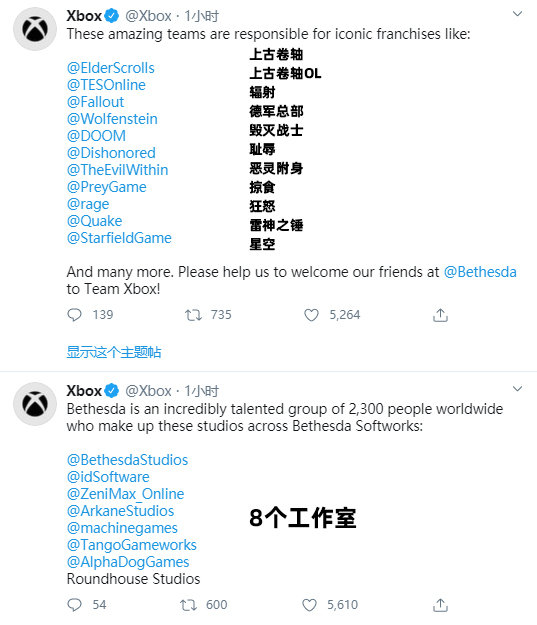537x625 pixels.
Task: Like the tweet with 5,264 likes
Action: coord(311,315)
